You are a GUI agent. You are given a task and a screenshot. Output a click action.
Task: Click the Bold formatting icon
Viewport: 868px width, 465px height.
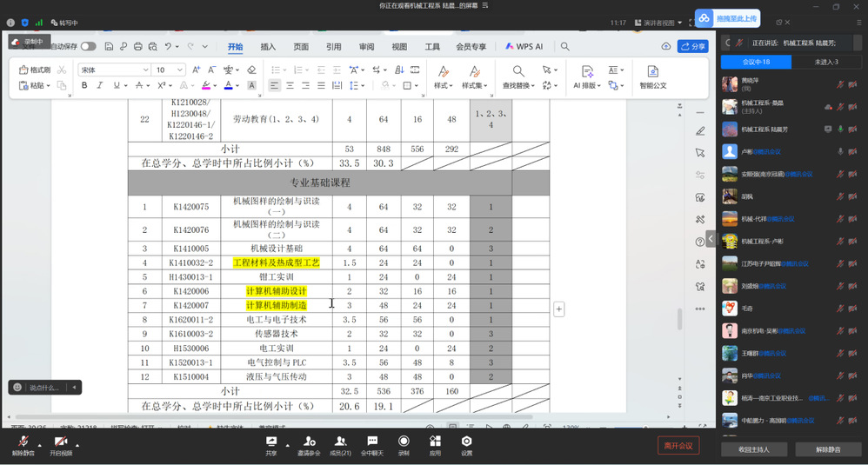pos(84,86)
